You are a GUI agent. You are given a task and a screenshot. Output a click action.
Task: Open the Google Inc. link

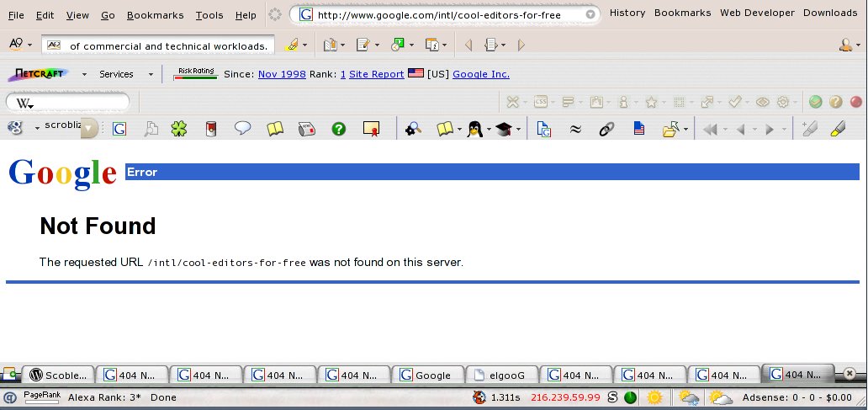point(481,74)
